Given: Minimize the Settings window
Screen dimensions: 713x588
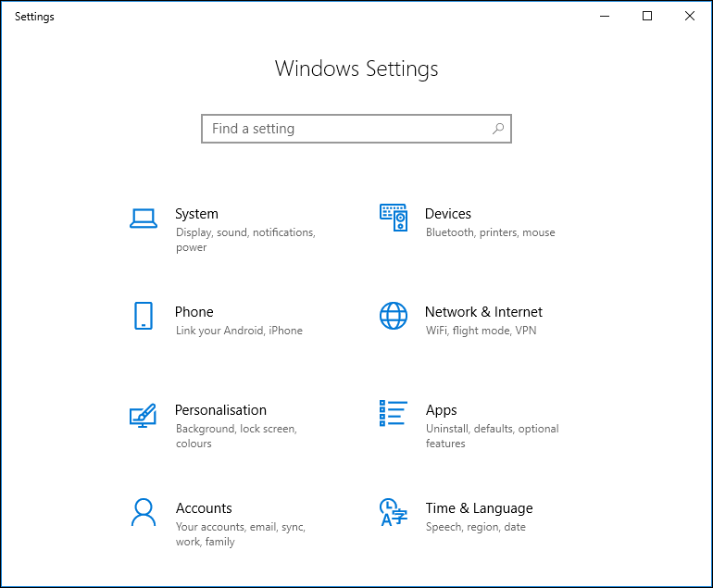Looking at the screenshot, I should (605, 17).
